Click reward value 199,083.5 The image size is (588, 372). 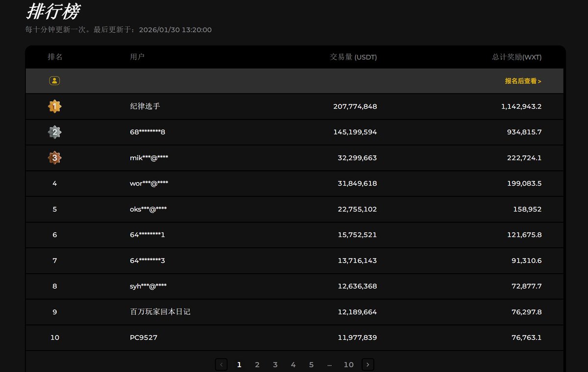coord(524,184)
